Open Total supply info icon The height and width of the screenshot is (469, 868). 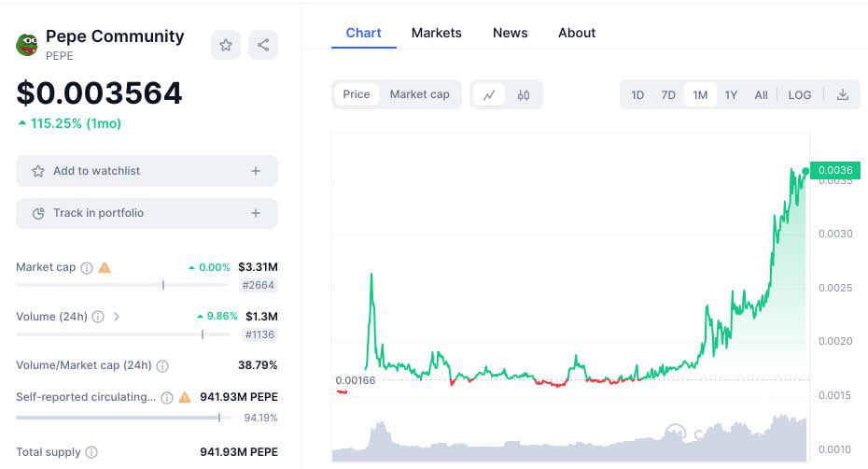[91, 452]
